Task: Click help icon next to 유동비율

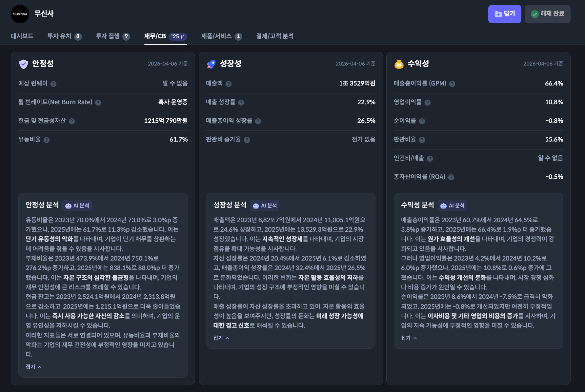Action: (x=47, y=140)
